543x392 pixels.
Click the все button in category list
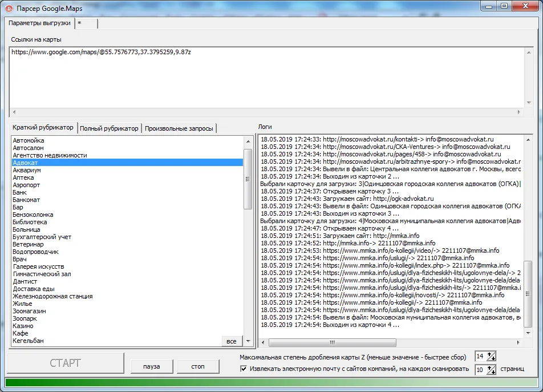pyautogui.click(x=232, y=341)
